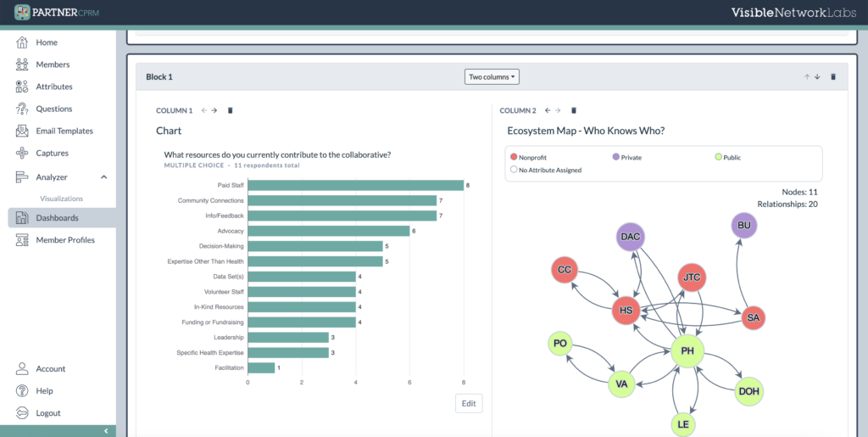This screenshot has height=437, width=868.
Task: Click Help label in sidebar
Action: click(44, 390)
